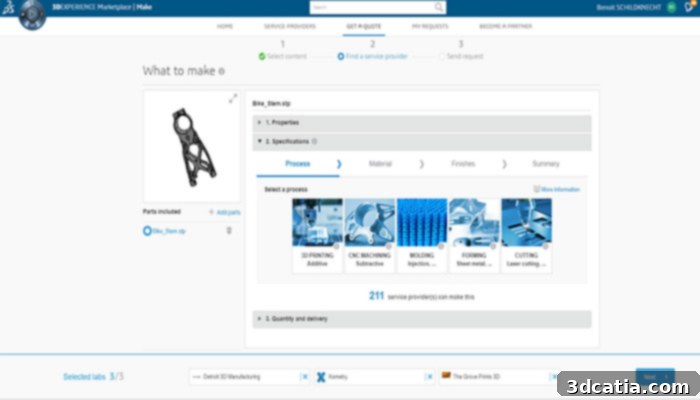Open the BECOME A PARTNER menu item

(x=505, y=26)
